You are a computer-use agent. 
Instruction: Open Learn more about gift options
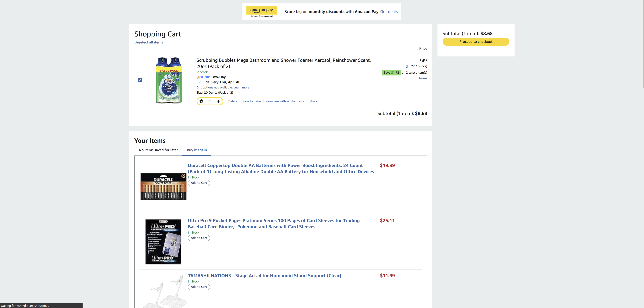[241, 87]
